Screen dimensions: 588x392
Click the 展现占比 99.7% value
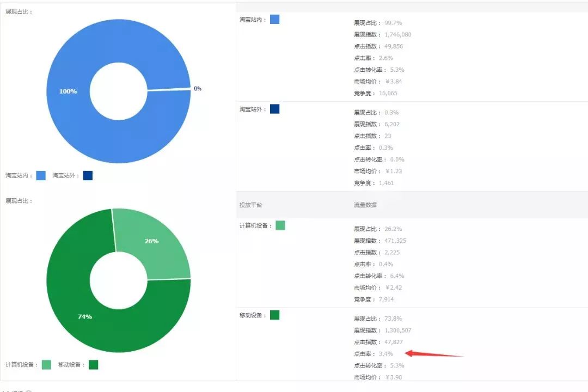pos(393,23)
